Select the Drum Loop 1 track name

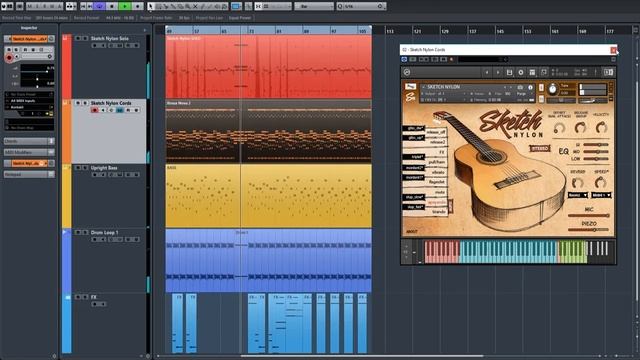coord(104,232)
